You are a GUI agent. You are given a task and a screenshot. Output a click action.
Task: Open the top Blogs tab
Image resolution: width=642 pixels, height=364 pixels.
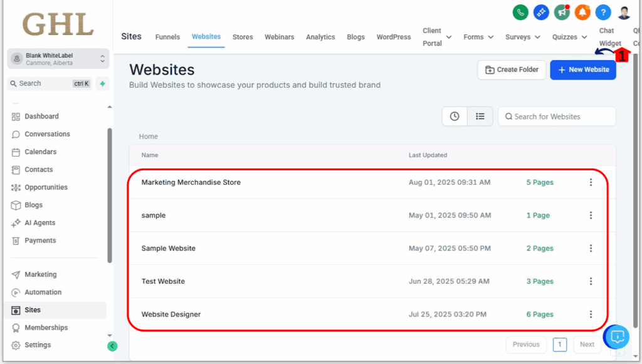click(x=356, y=37)
